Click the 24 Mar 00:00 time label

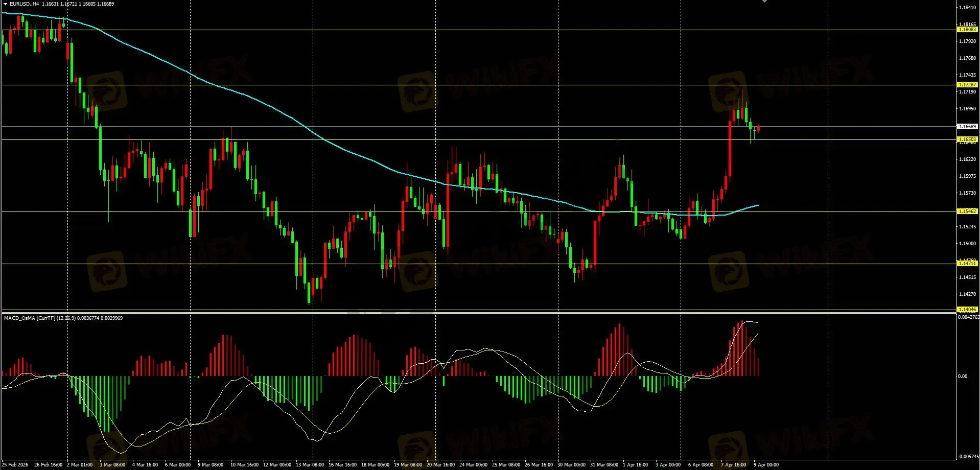(x=473, y=465)
